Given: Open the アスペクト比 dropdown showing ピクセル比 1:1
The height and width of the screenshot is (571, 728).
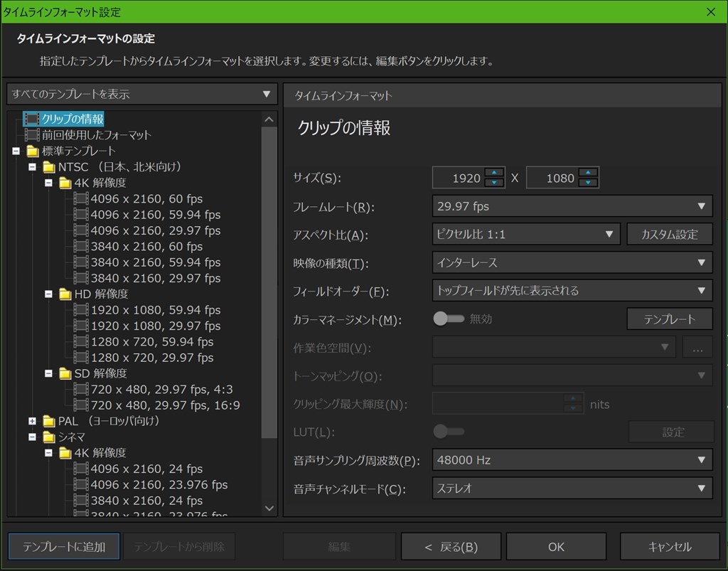Looking at the screenshot, I should tap(526, 234).
